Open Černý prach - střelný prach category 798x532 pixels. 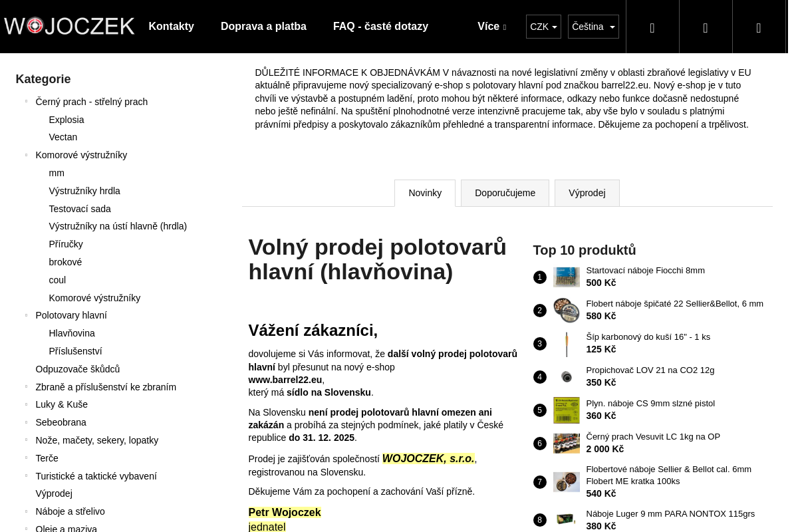[92, 102]
